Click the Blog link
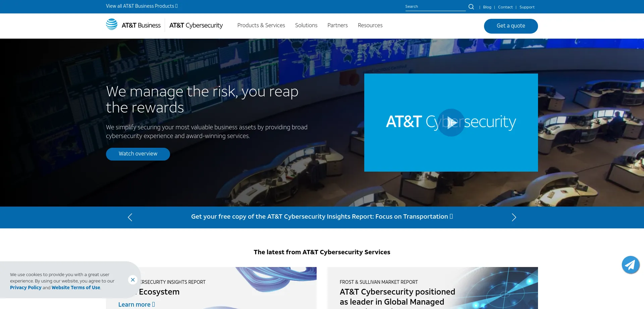This screenshot has width=644, height=309. (487, 7)
